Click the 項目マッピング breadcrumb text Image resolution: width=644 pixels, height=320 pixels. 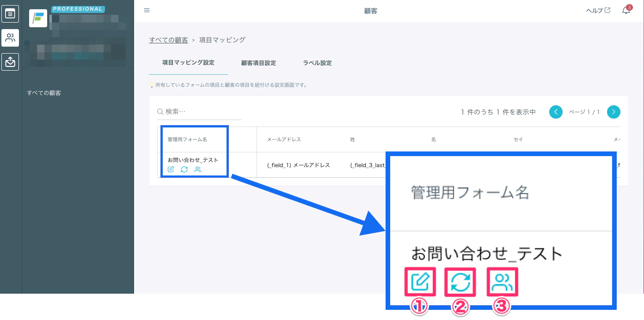[x=222, y=40]
